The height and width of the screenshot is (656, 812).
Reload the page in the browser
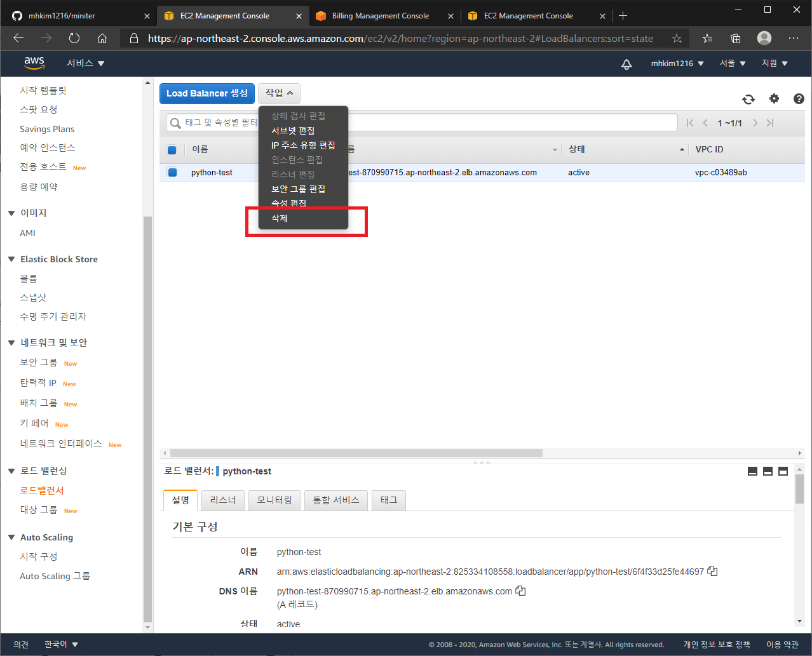pyautogui.click(x=74, y=38)
